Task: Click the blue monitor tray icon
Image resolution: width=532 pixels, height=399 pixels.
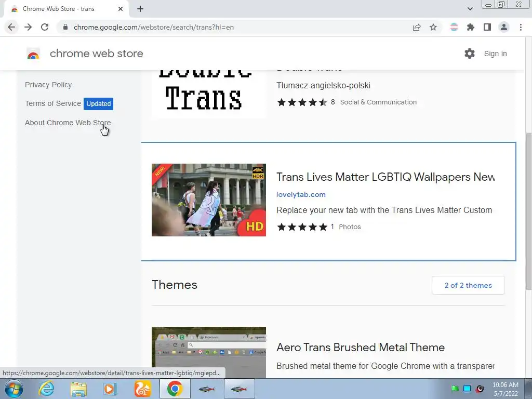Action: coord(467,389)
